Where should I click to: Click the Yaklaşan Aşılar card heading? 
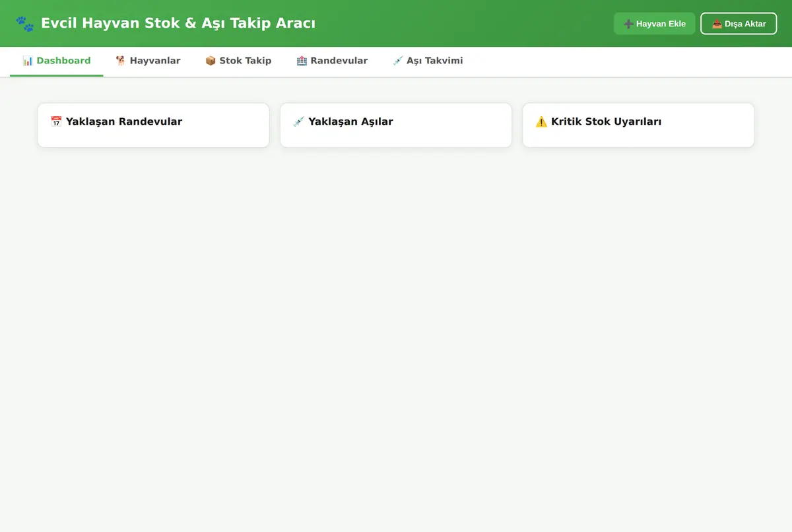coord(343,121)
